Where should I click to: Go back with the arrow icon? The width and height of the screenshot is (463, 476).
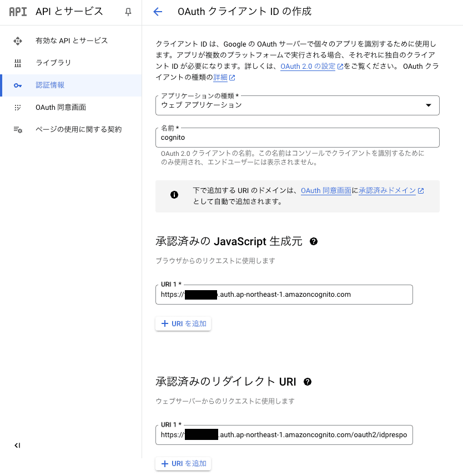point(158,12)
